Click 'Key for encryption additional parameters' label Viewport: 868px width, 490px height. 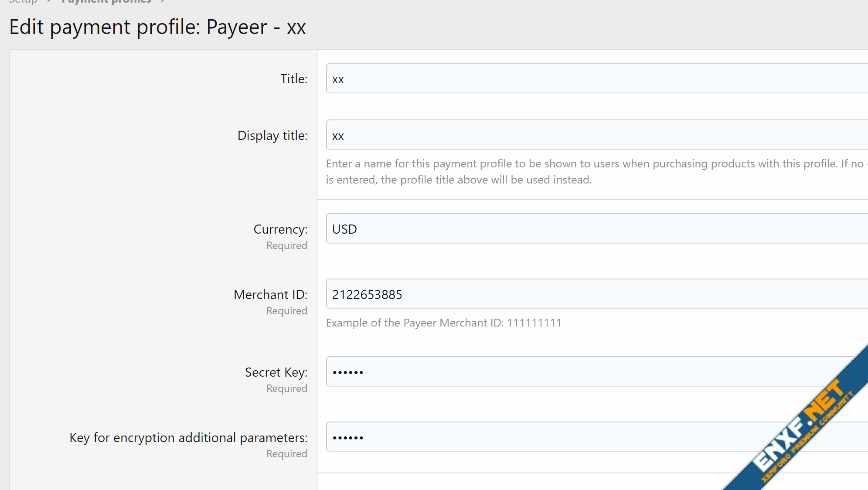pos(188,438)
